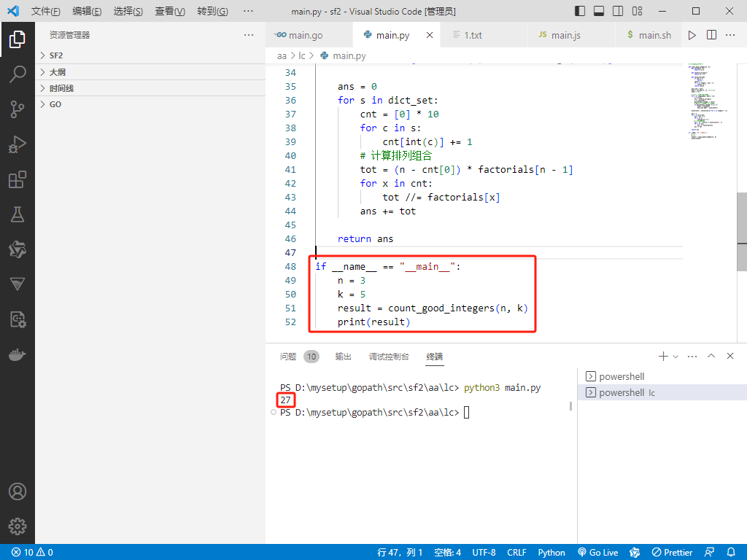This screenshot has height=560, width=747.
Task: Close the terminal panel
Action: (729, 356)
